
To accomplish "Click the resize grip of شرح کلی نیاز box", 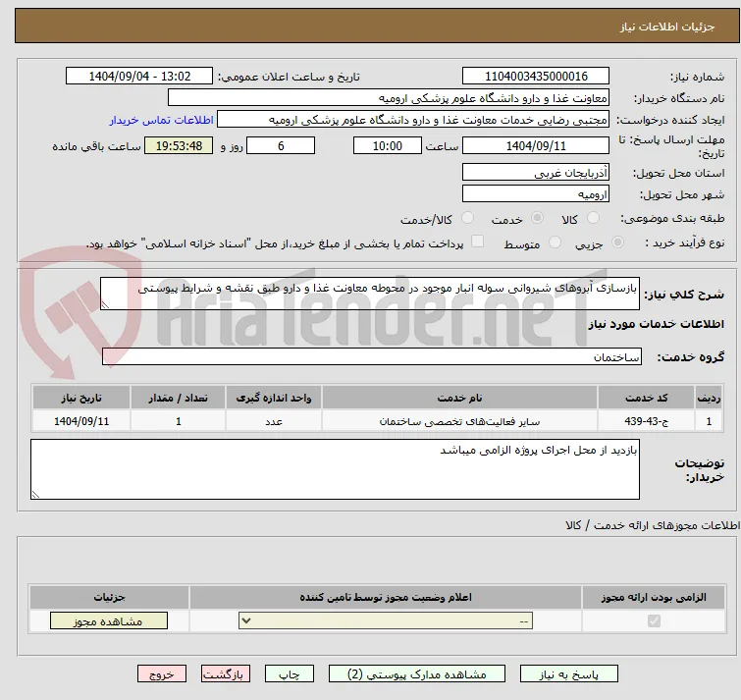I will [105, 305].
